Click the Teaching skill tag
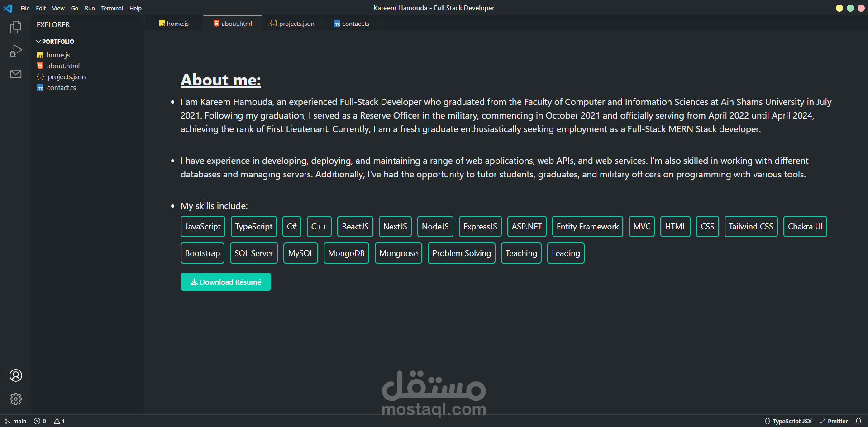The height and width of the screenshot is (427, 868). point(521,253)
